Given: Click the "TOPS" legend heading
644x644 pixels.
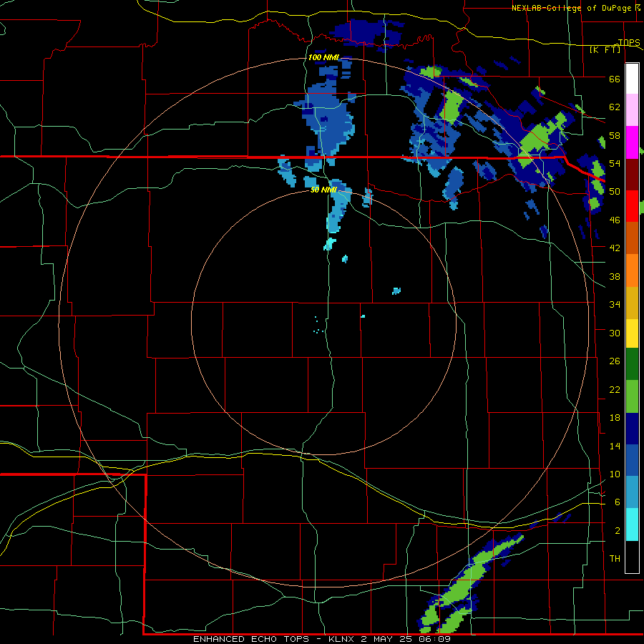Looking at the screenshot, I should click(629, 43).
